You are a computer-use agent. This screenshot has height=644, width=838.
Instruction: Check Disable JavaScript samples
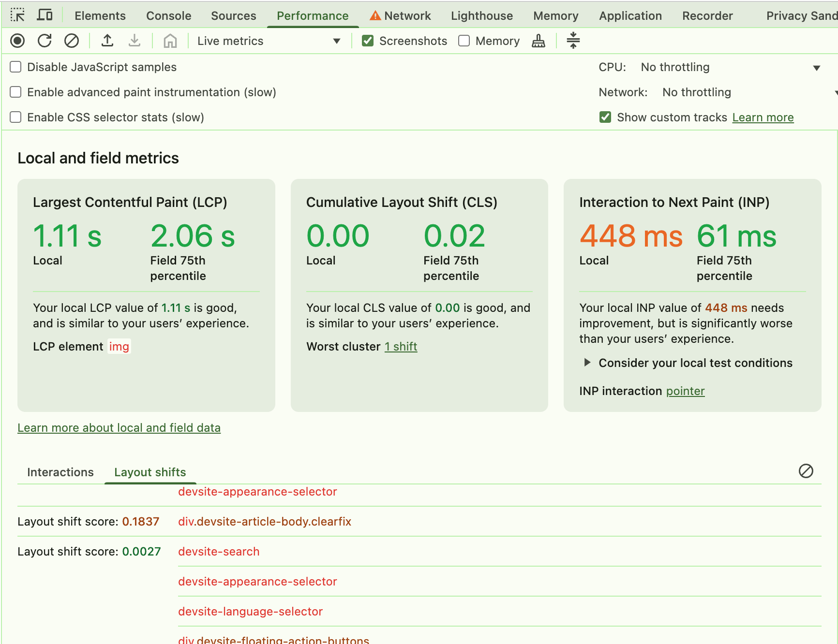point(15,67)
